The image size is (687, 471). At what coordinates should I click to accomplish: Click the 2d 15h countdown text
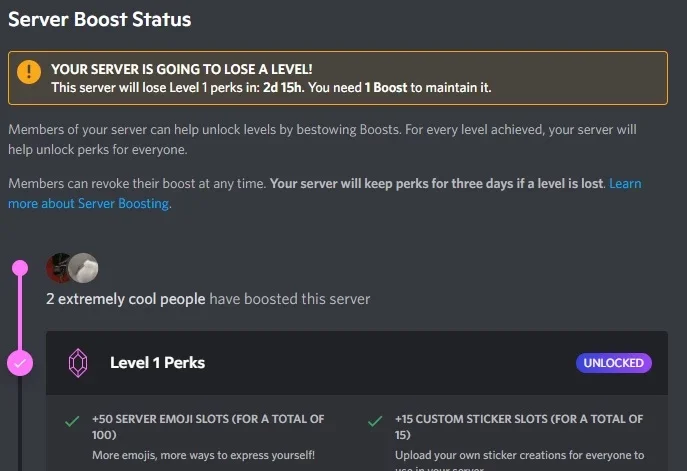(x=282, y=88)
